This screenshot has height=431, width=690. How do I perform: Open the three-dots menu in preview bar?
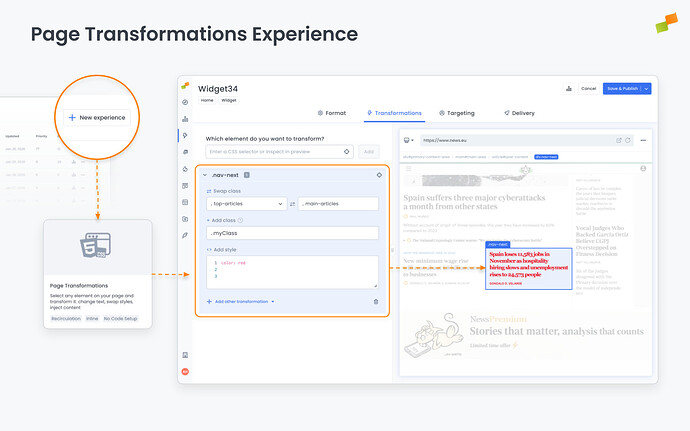643,140
